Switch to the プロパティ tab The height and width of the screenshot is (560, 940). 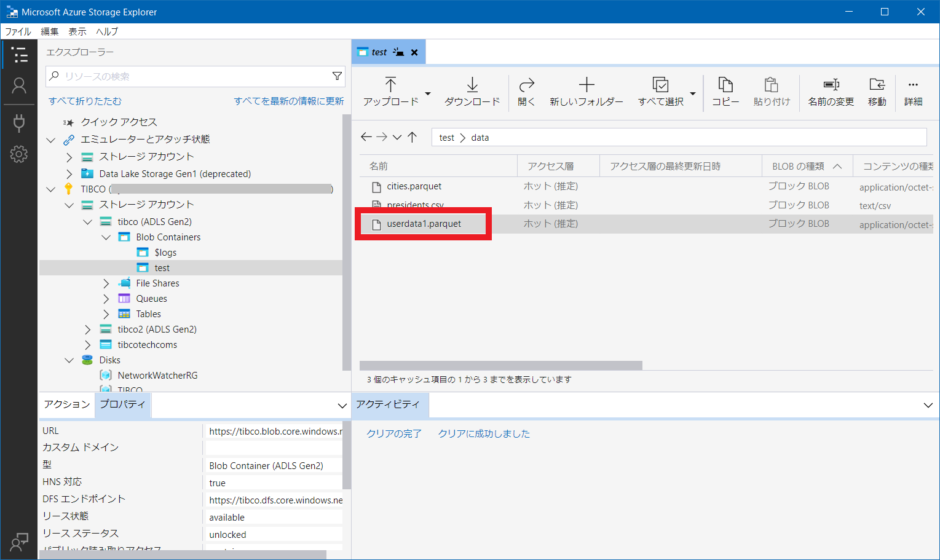click(123, 404)
